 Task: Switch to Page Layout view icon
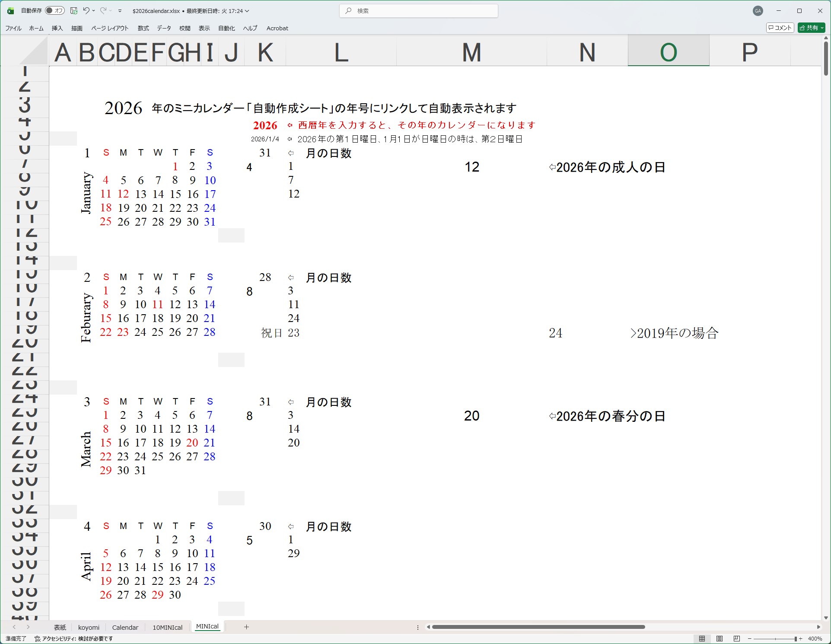720,638
